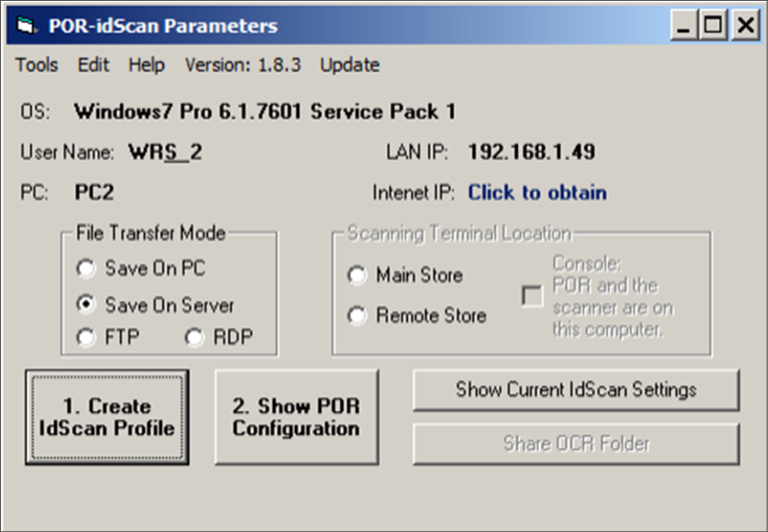Open the Edit menu
Screen dimensions: 768x532
point(93,65)
